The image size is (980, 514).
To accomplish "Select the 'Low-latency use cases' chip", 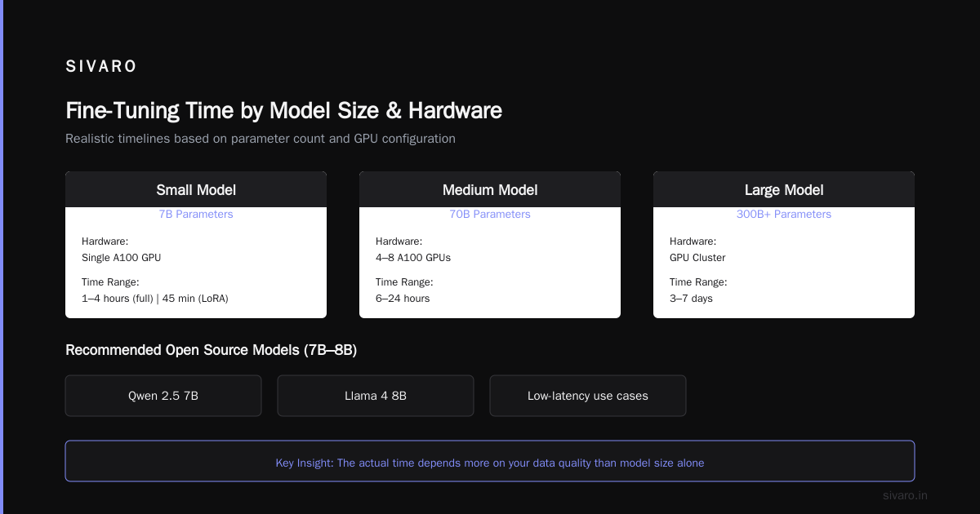I will point(588,396).
